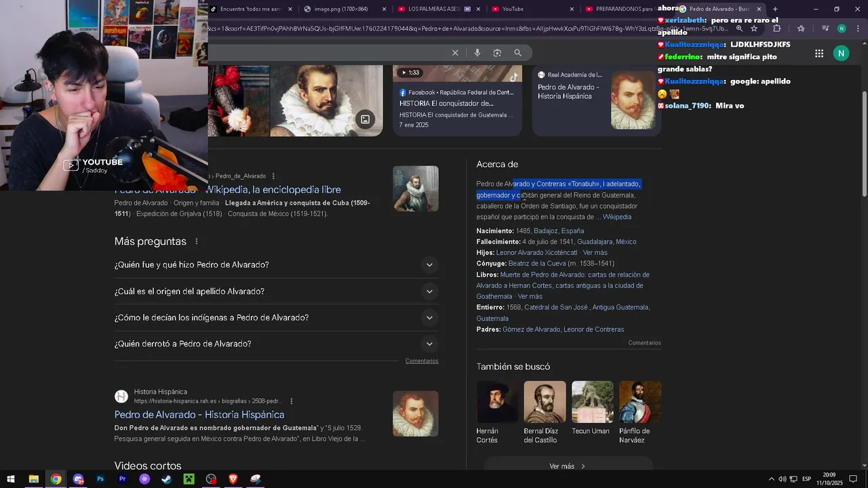
Task: Launch Premiere Pro from the taskbar
Action: (123, 479)
